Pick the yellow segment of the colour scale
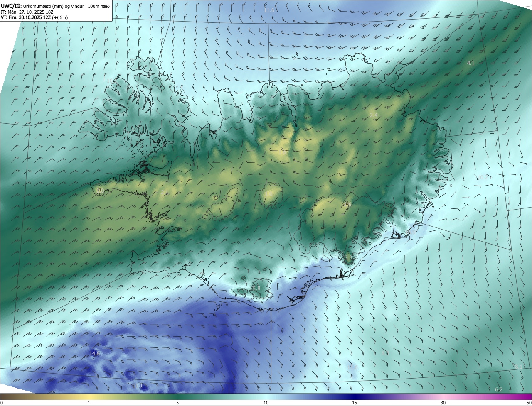The height and width of the screenshot is (406, 532). pos(89,396)
